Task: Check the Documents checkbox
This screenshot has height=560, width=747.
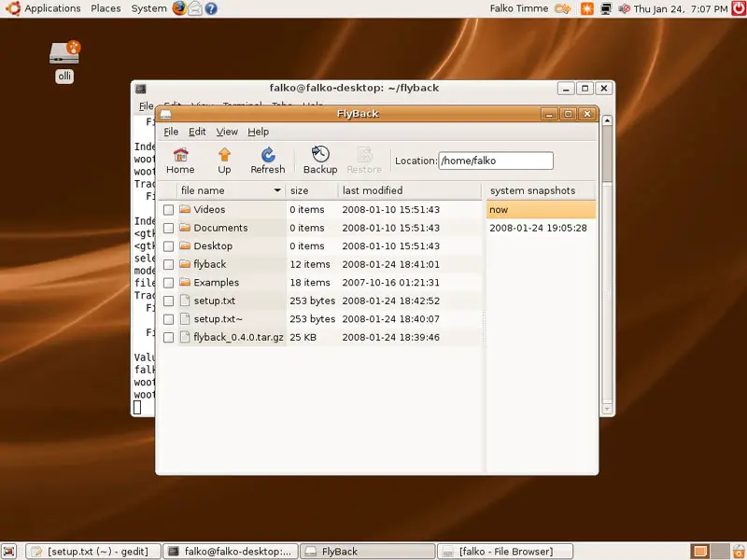Action: pos(168,228)
